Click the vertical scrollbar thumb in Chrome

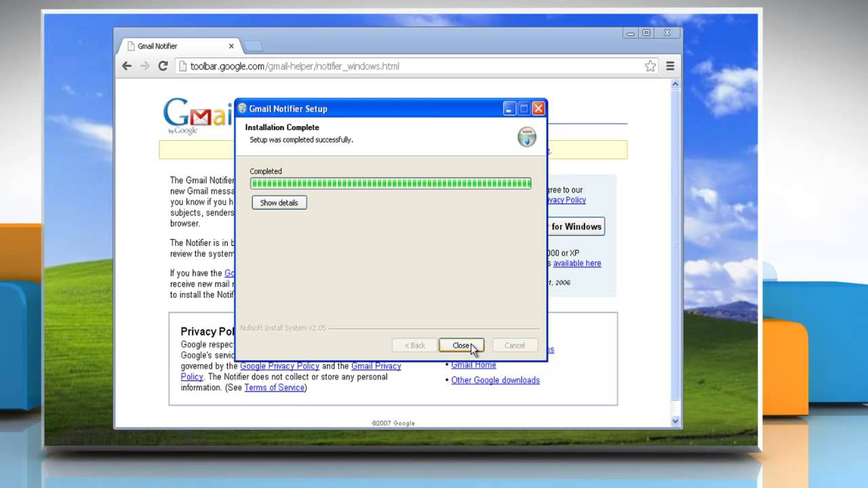[x=675, y=244]
